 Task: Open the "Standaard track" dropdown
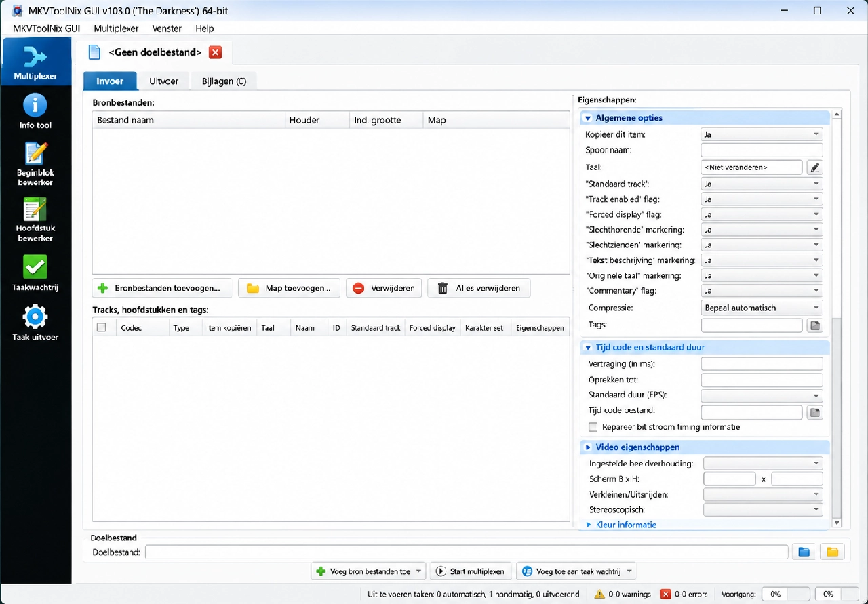click(x=762, y=184)
